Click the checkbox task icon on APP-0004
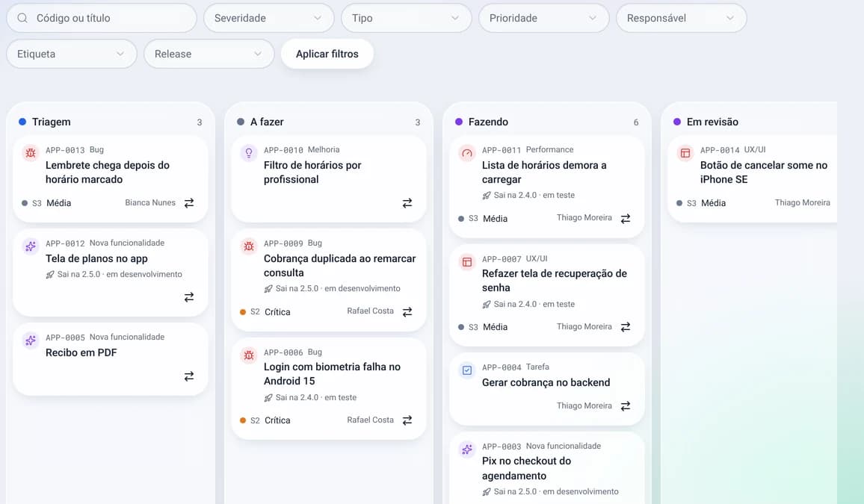Screen dimensions: 864x504 tap(467, 370)
